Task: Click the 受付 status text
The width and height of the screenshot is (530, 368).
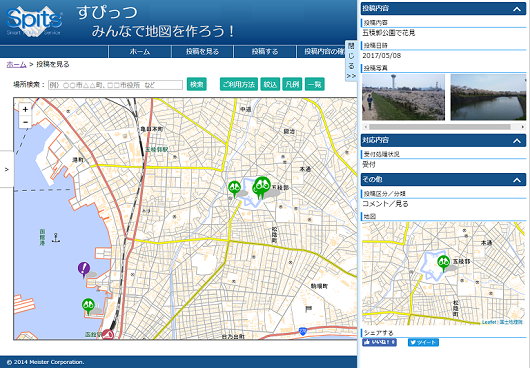Action: (x=369, y=165)
